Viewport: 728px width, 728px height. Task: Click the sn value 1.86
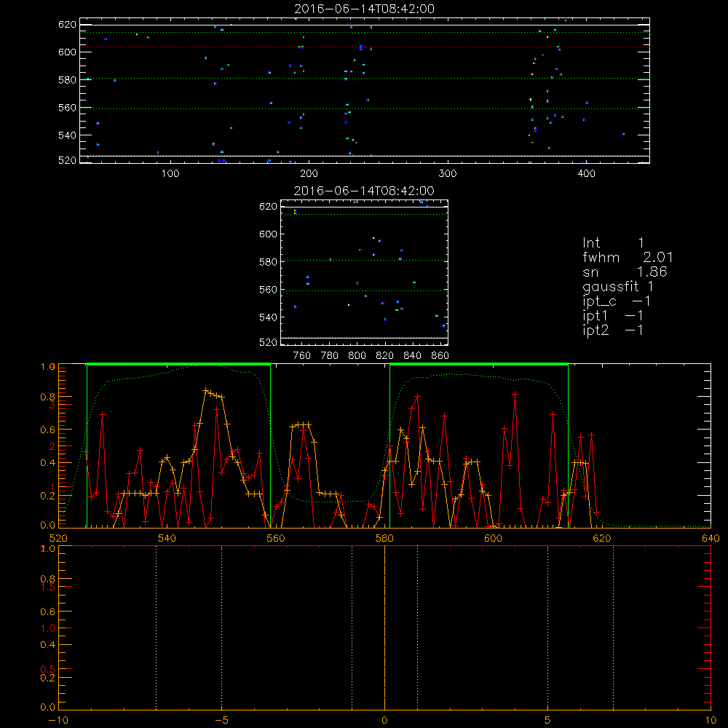[652, 272]
